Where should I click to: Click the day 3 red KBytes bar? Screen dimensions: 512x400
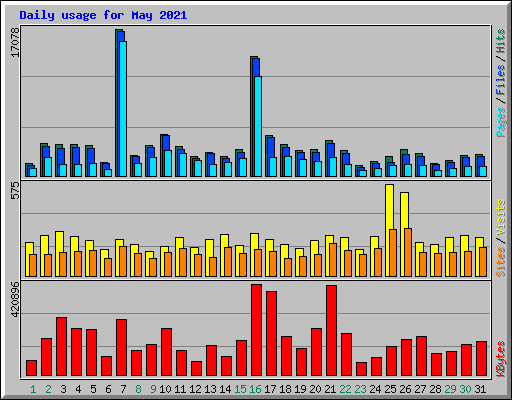(61, 347)
